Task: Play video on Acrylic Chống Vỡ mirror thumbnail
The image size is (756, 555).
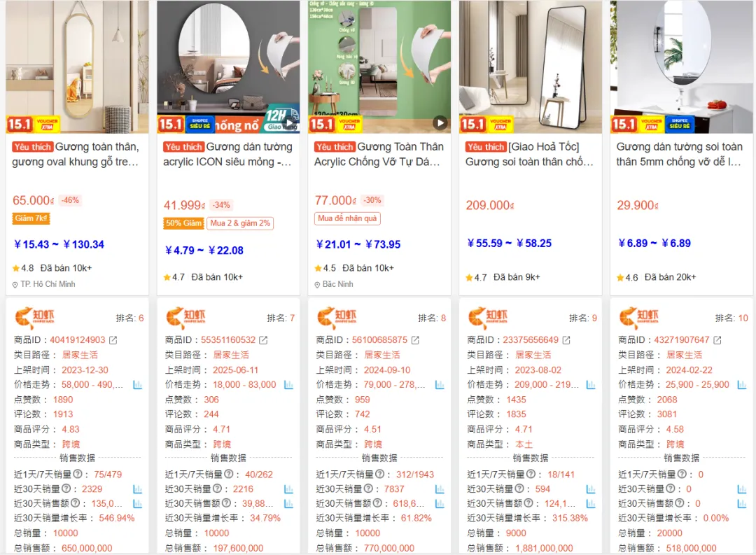Action: (x=440, y=122)
